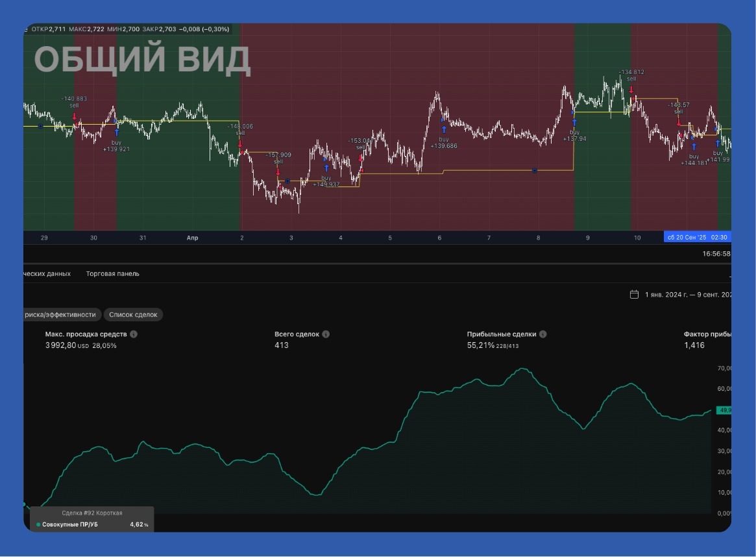Click blue buy arrow labeled +141.99
The height and width of the screenshot is (557, 756).
tap(718, 143)
